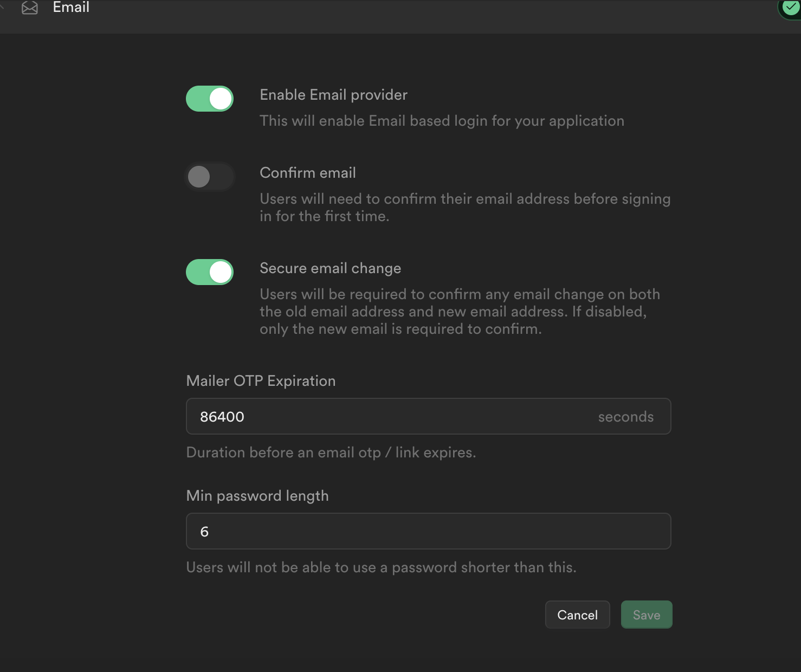Click the email otp expiration helper text
801x672 pixels.
point(331,453)
